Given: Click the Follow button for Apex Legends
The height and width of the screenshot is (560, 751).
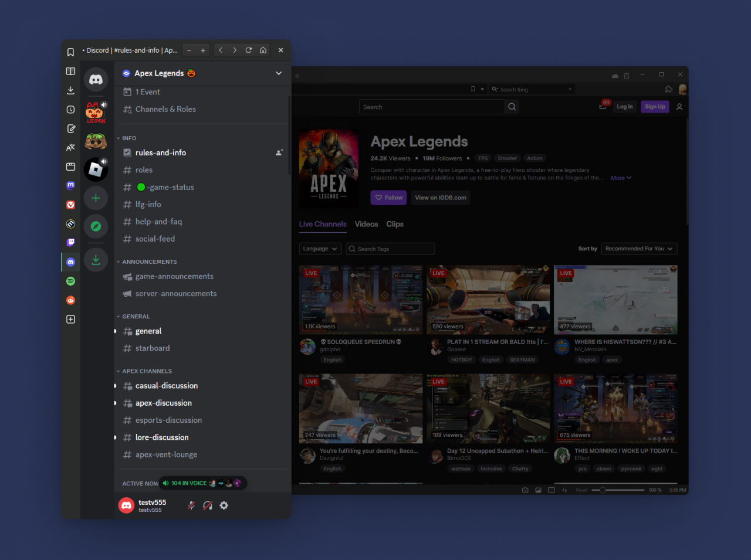Looking at the screenshot, I should tap(389, 198).
